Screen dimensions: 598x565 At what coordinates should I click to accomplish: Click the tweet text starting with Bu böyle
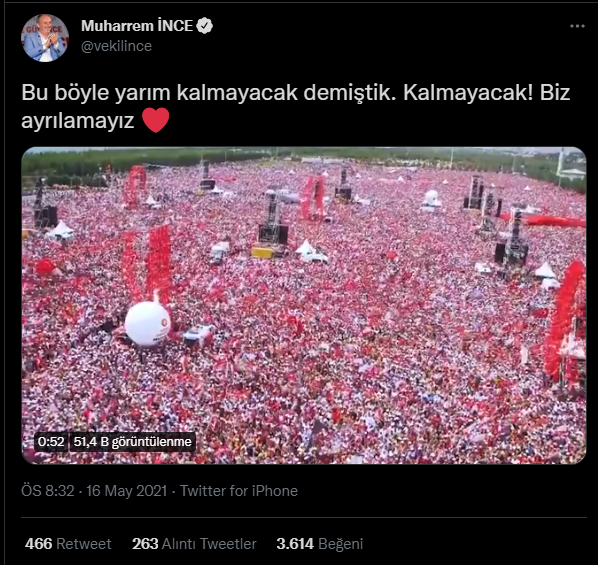[296, 106]
